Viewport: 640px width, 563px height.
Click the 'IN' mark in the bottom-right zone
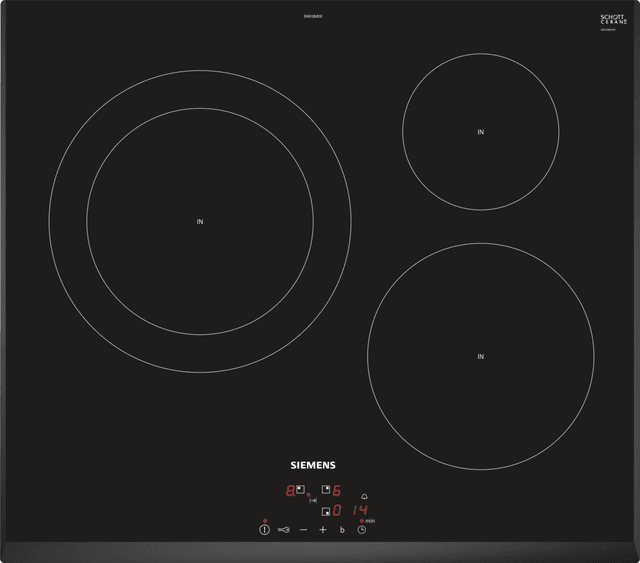point(481,356)
